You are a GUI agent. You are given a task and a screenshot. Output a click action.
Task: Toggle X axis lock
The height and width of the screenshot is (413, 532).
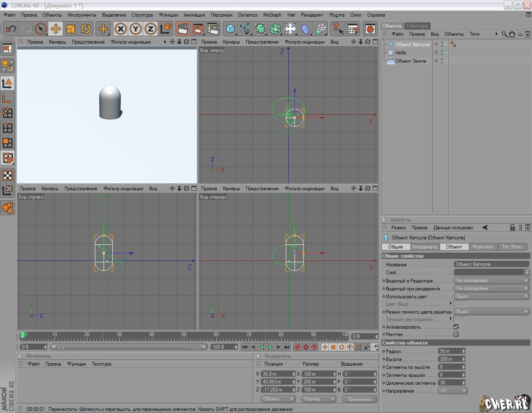point(121,29)
